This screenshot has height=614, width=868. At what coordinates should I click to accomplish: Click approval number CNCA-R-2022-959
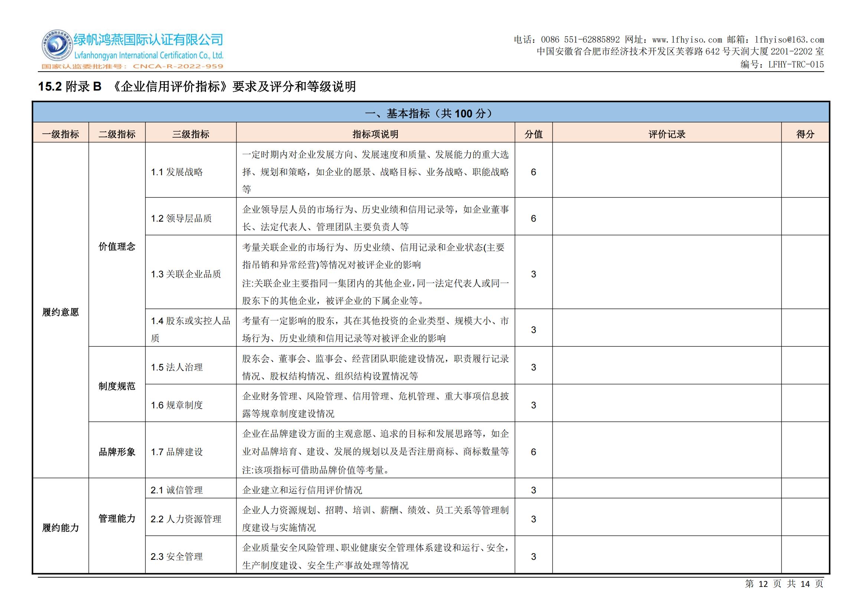178,66
